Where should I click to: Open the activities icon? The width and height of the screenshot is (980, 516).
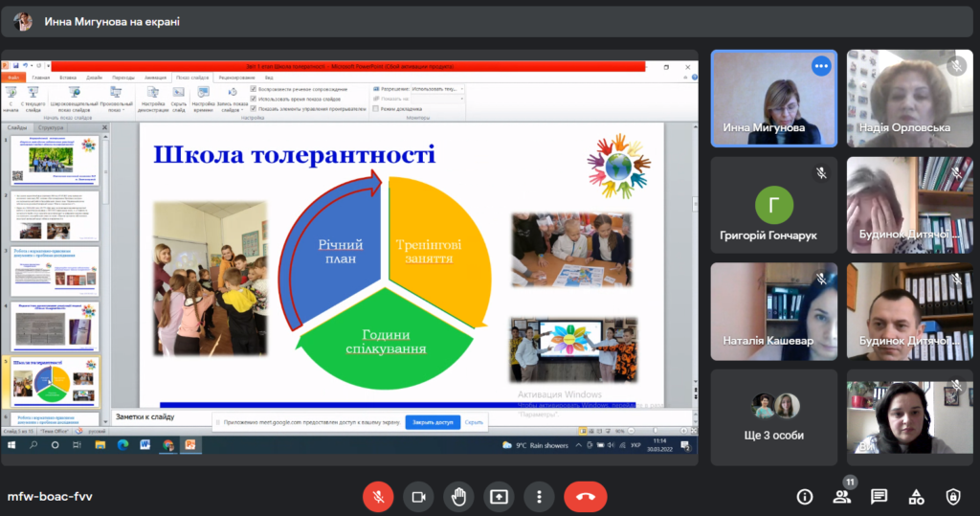click(916, 497)
